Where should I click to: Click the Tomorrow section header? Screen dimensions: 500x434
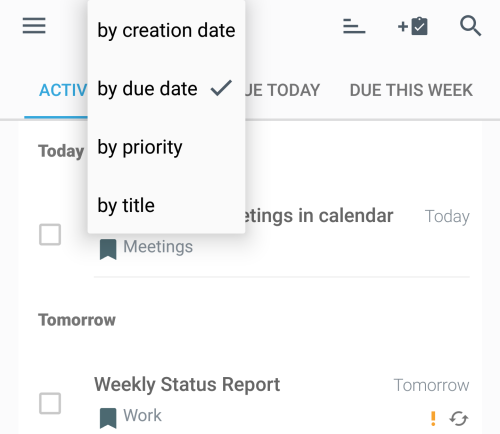(x=77, y=320)
